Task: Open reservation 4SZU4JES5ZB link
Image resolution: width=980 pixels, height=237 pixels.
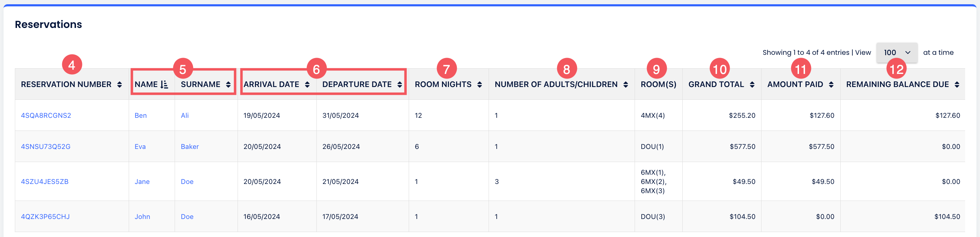Action: pos(45,181)
